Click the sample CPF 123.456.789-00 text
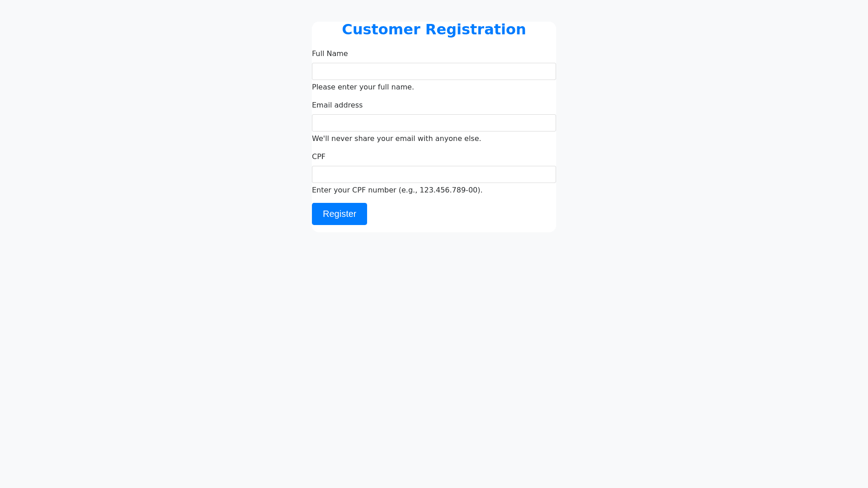 click(x=448, y=190)
